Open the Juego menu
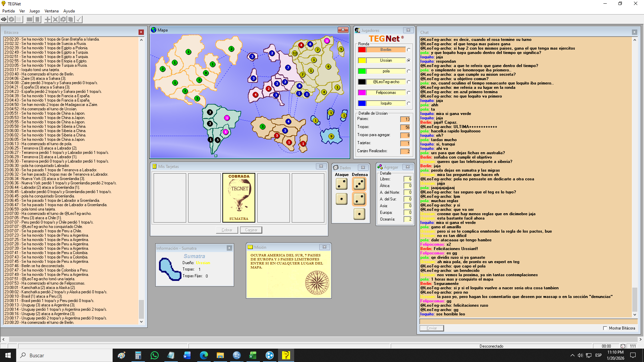The height and width of the screenshot is (362, 644). [x=34, y=11]
